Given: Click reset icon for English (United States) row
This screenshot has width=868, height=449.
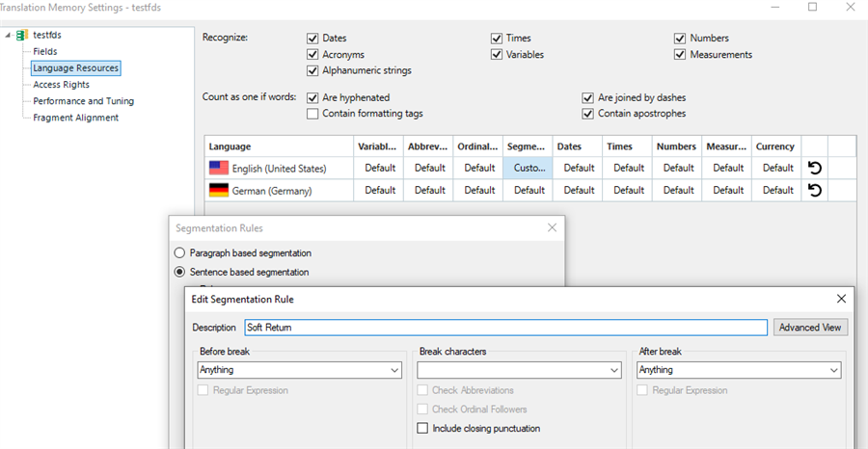Looking at the screenshot, I should 815,168.
